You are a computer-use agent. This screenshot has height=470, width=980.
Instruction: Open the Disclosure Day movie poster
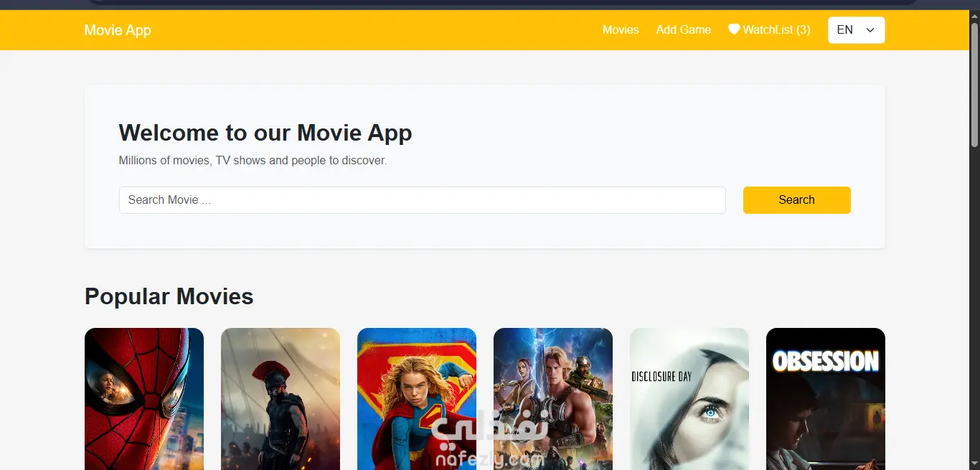(x=689, y=399)
